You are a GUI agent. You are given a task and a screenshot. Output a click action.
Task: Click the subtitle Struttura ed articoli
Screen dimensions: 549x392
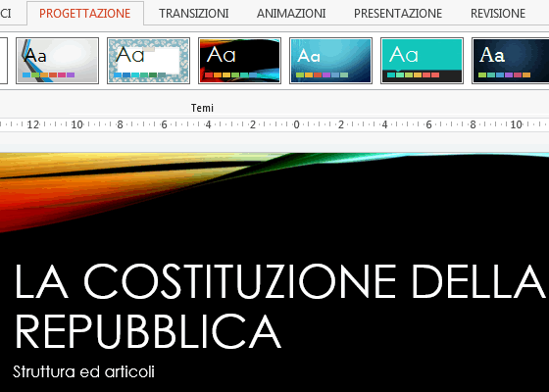(x=83, y=371)
